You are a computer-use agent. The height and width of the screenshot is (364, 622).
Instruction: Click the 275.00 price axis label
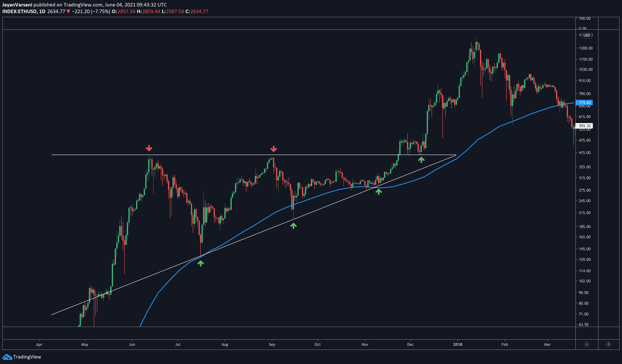(x=585, y=190)
